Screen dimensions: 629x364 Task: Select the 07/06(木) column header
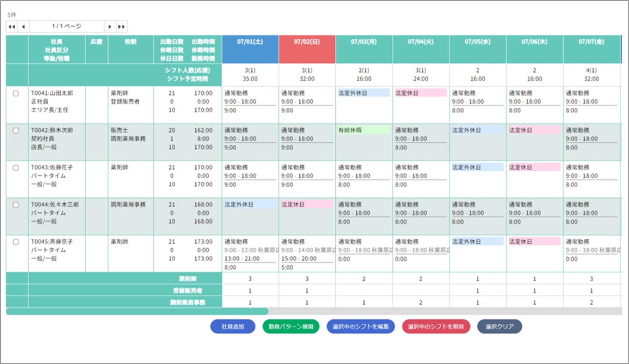click(535, 49)
